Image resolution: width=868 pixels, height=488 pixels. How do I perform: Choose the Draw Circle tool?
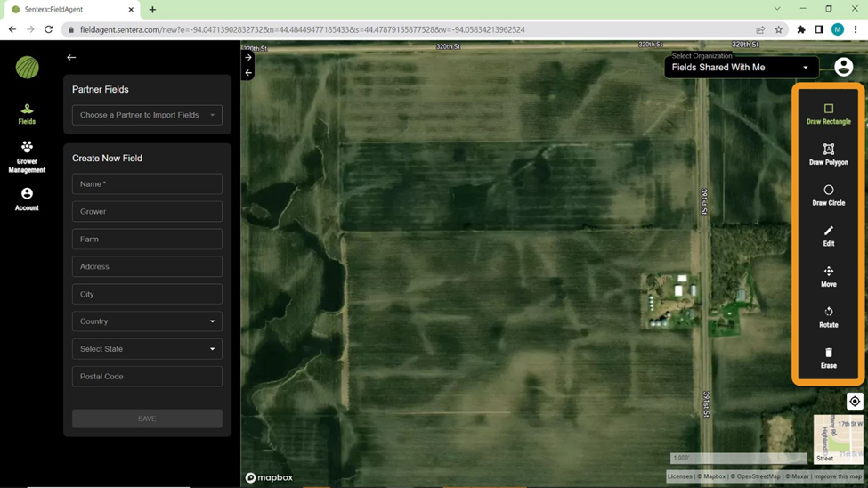(828, 195)
